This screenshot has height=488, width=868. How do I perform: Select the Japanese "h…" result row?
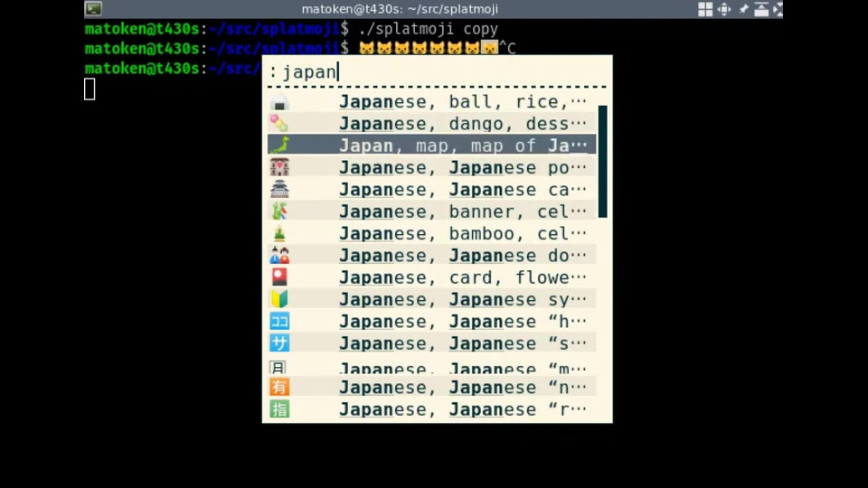pyautogui.click(x=432, y=321)
